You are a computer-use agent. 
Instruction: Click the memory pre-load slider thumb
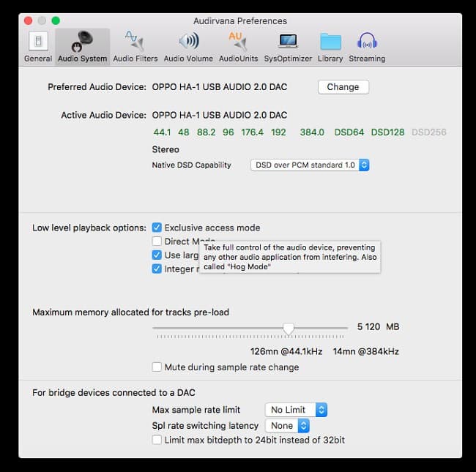tap(288, 329)
